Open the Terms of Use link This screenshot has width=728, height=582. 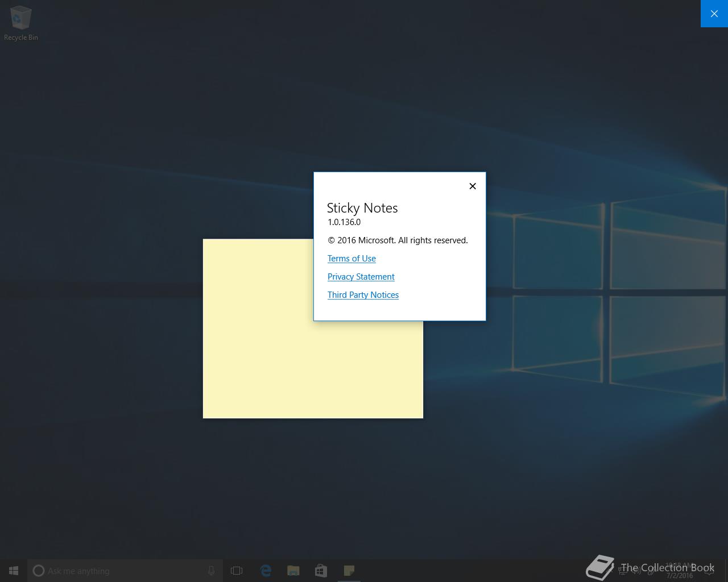(351, 259)
